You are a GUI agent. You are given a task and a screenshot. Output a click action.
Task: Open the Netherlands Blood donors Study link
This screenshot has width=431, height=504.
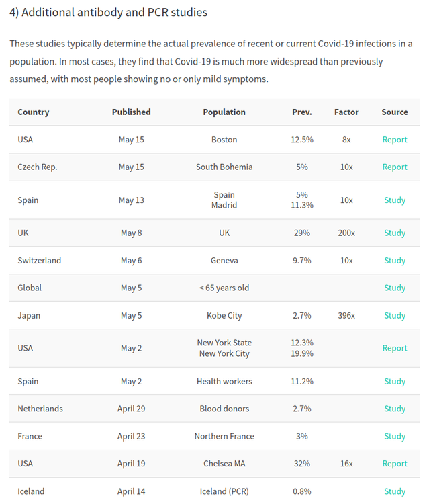click(x=394, y=409)
